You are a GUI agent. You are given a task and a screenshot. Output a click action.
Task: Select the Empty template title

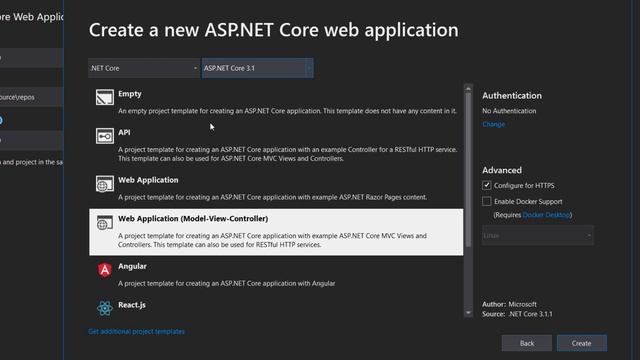130,93
